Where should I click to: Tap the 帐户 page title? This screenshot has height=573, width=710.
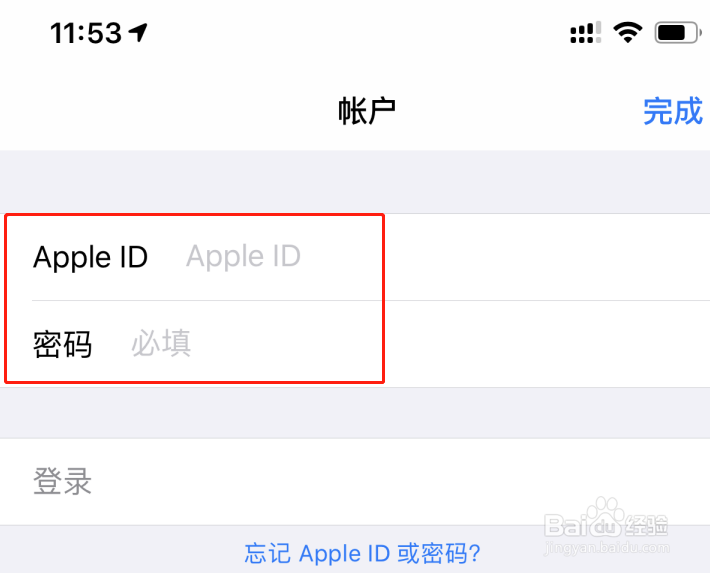(367, 111)
